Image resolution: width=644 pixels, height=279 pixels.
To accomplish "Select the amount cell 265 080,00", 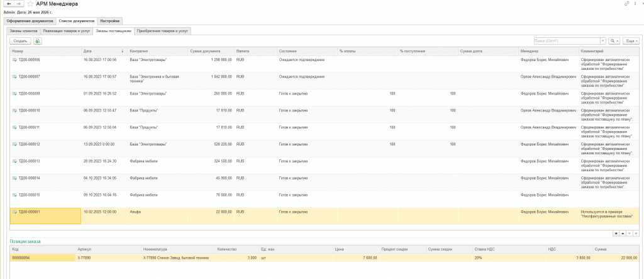I will click(x=211, y=98).
